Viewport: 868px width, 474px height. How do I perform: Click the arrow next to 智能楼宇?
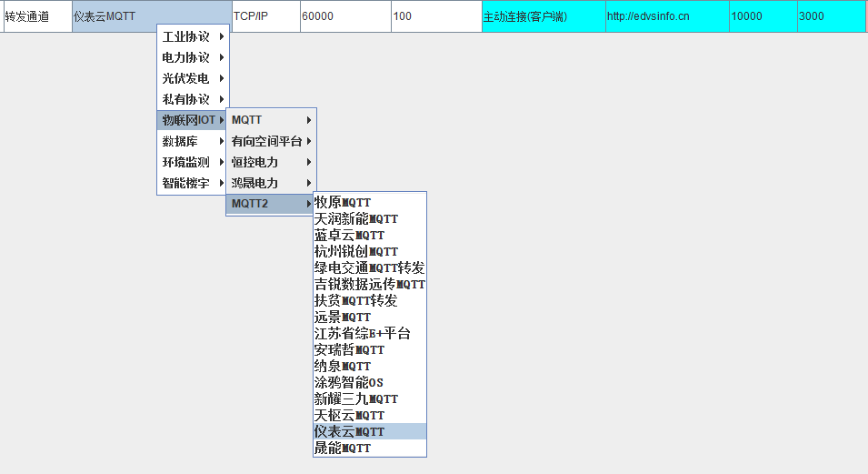[x=222, y=183]
